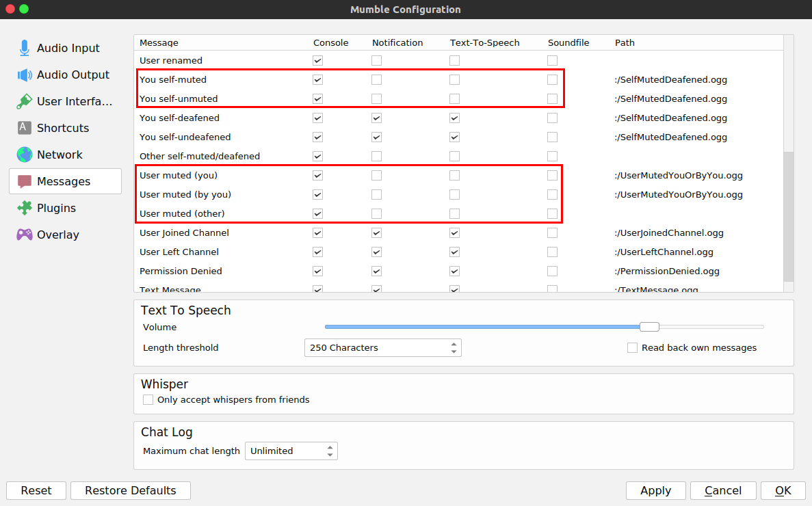Select the :/PermissionDenied.ogg path cell
Viewport: 812px width, 506px height.
(x=667, y=271)
